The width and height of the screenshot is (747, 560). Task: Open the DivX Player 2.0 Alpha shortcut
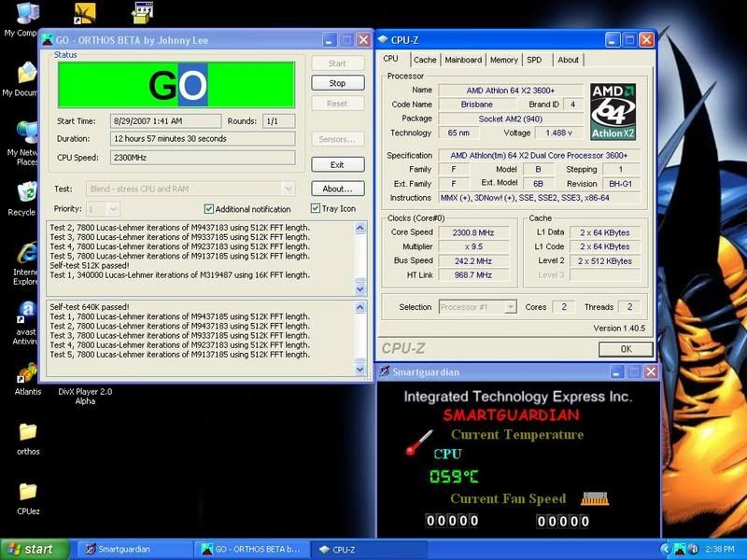85,396
